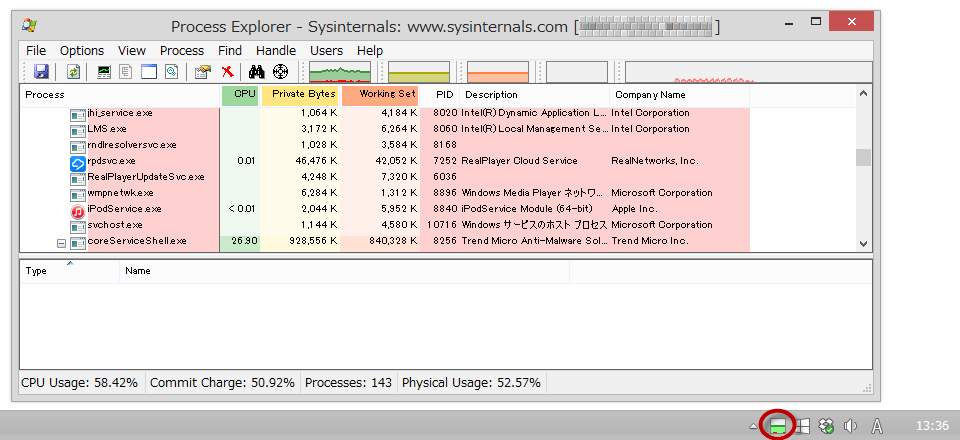Click the process list scrollbar thumb
Screen dimensions: 960x440
click(x=863, y=157)
